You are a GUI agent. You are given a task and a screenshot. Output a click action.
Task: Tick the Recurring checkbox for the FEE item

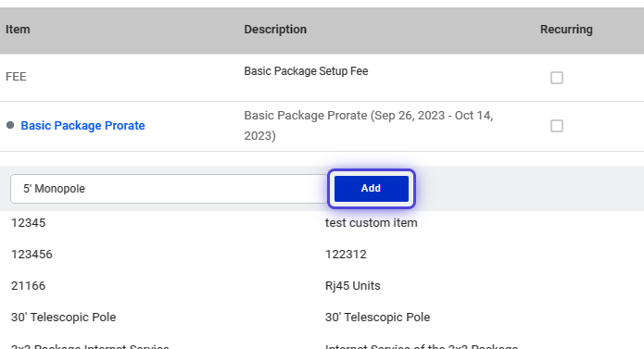click(x=557, y=78)
